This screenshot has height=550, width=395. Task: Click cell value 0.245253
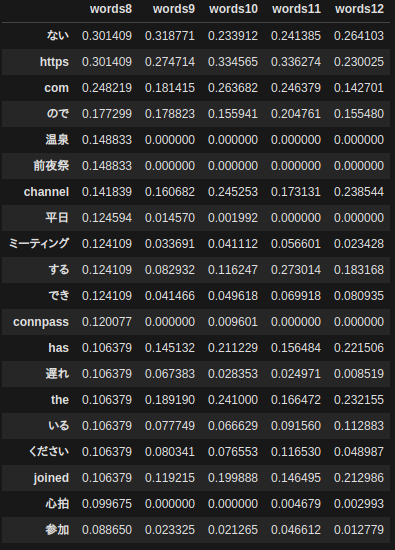(233, 192)
